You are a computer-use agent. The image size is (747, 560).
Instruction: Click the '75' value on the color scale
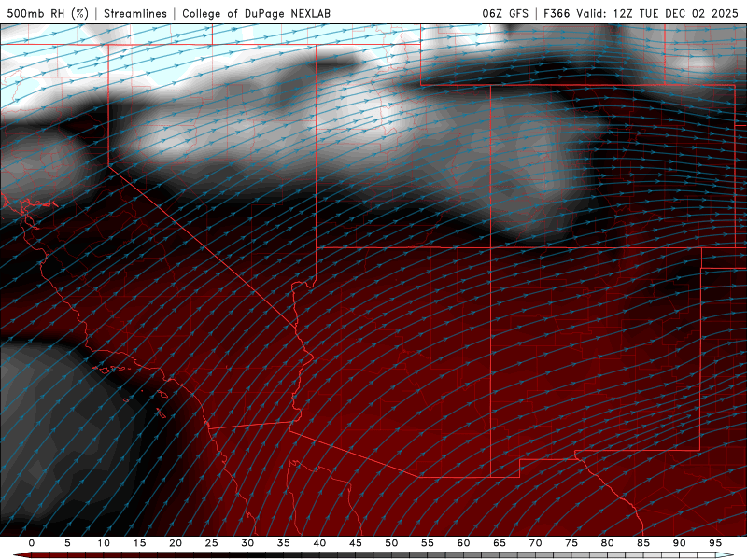pyautogui.click(x=571, y=543)
